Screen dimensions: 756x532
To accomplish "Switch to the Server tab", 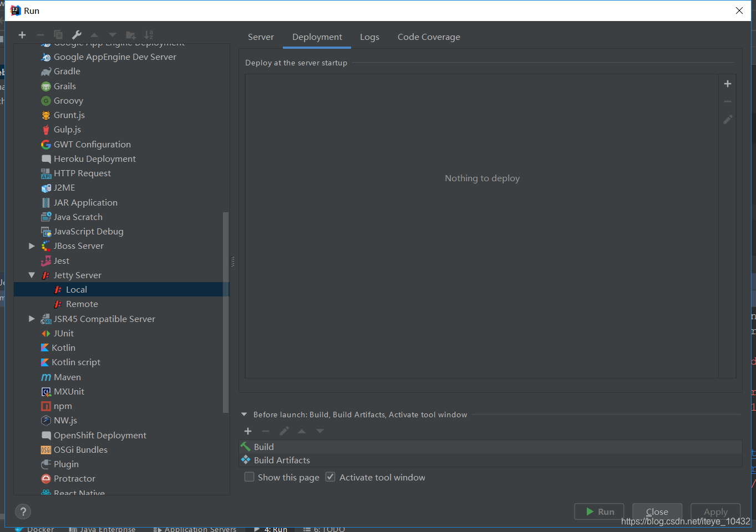I will point(261,37).
